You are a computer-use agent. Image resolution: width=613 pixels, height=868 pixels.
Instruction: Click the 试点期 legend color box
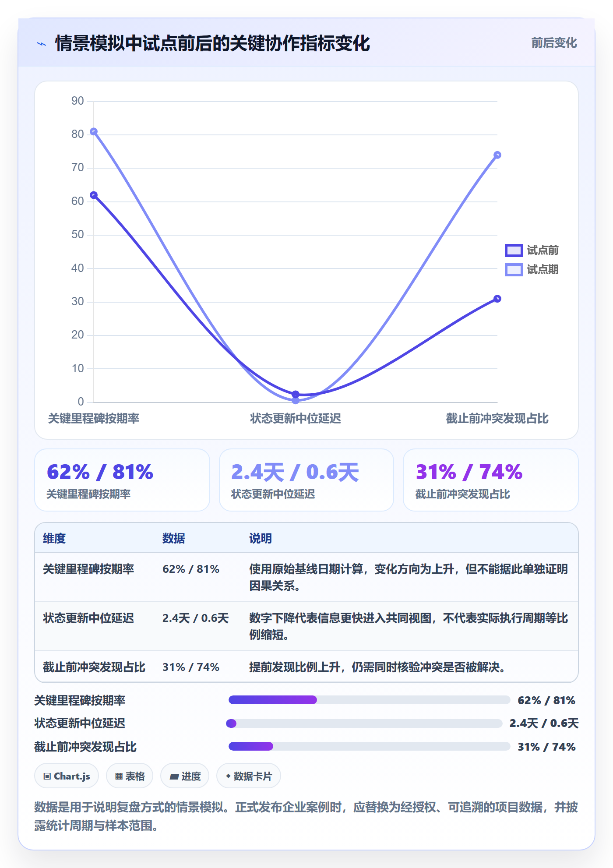pos(514,269)
